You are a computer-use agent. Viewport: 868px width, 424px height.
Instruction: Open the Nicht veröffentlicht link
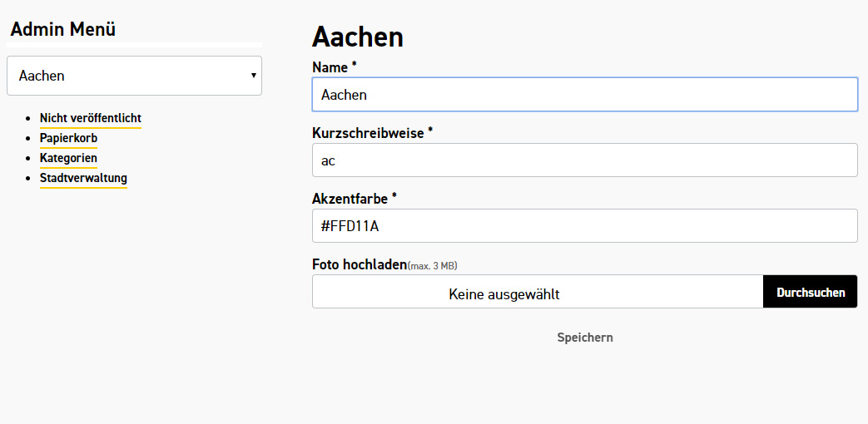[90, 118]
